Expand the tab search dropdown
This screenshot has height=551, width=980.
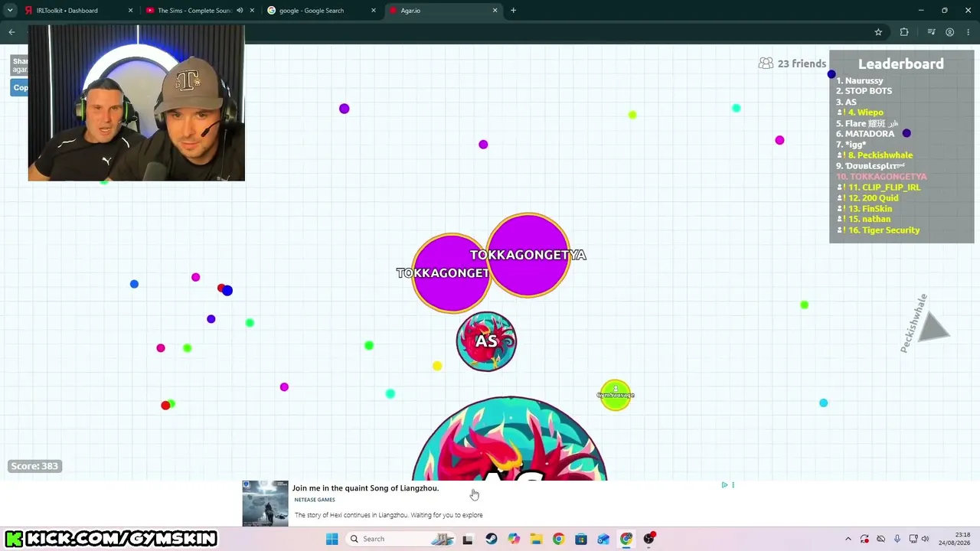[10, 11]
